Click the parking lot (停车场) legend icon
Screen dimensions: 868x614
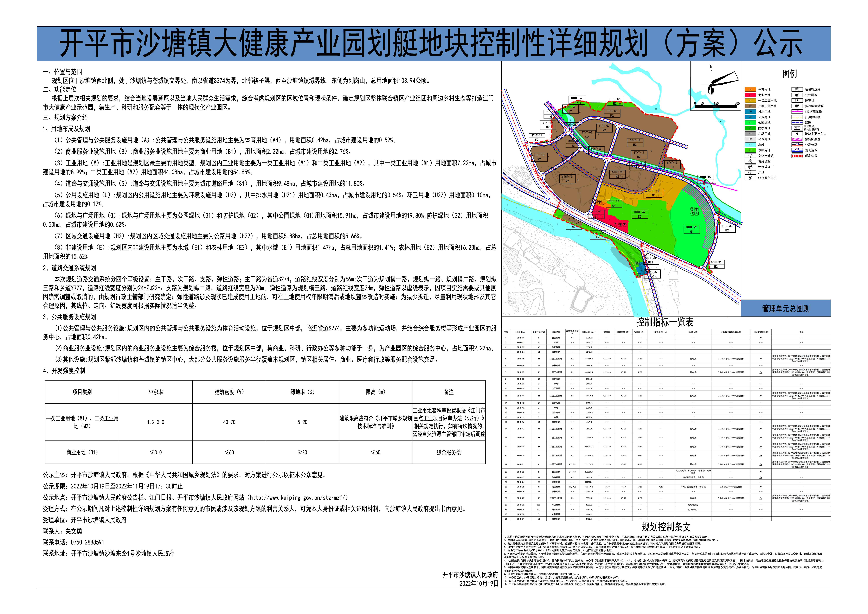797,101
